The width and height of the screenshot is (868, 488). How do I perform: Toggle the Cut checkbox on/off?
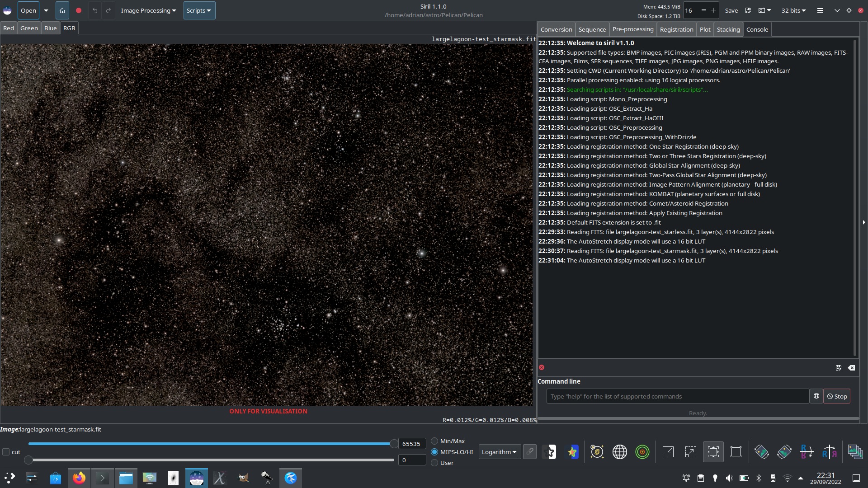point(6,451)
